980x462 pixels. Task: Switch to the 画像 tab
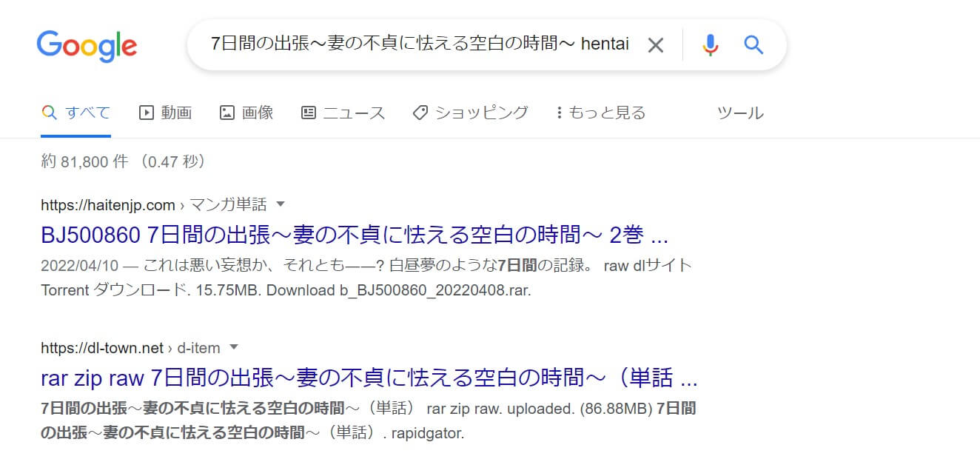[x=246, y=113]
